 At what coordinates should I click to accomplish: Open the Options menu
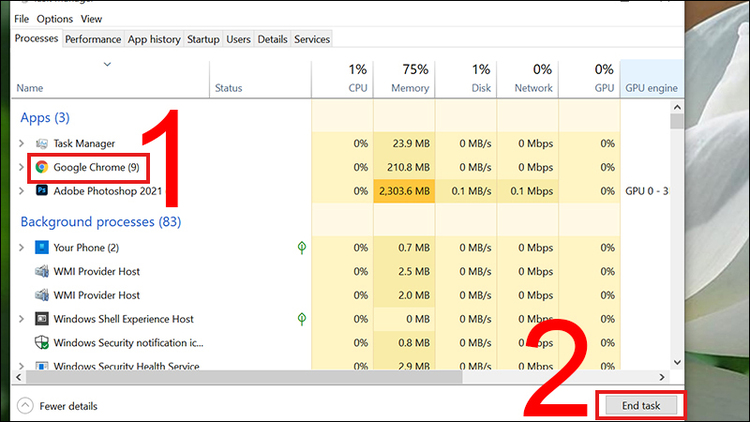(55, 19)
